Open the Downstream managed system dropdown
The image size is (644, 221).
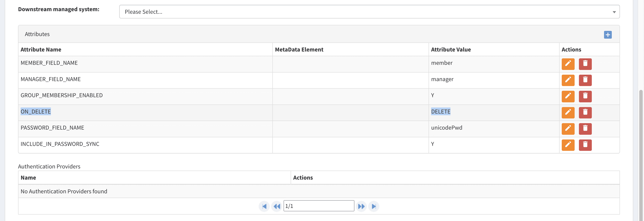pyautogui.click(x=369, y=12)
